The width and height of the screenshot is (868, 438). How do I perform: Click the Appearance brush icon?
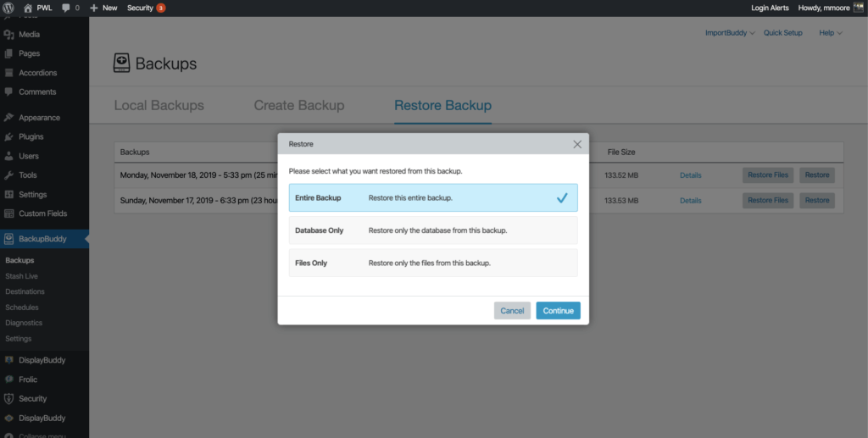8,118
